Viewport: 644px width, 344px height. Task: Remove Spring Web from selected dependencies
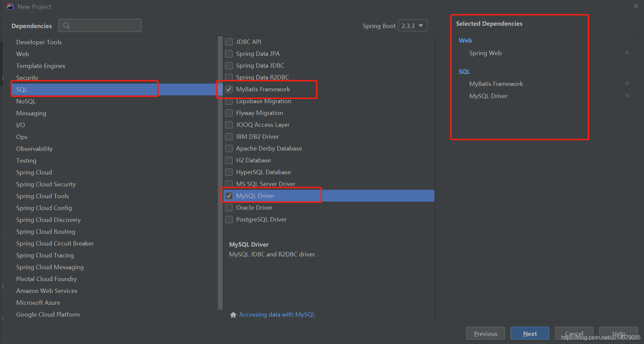pyautogui.click(x=627, y=53)
